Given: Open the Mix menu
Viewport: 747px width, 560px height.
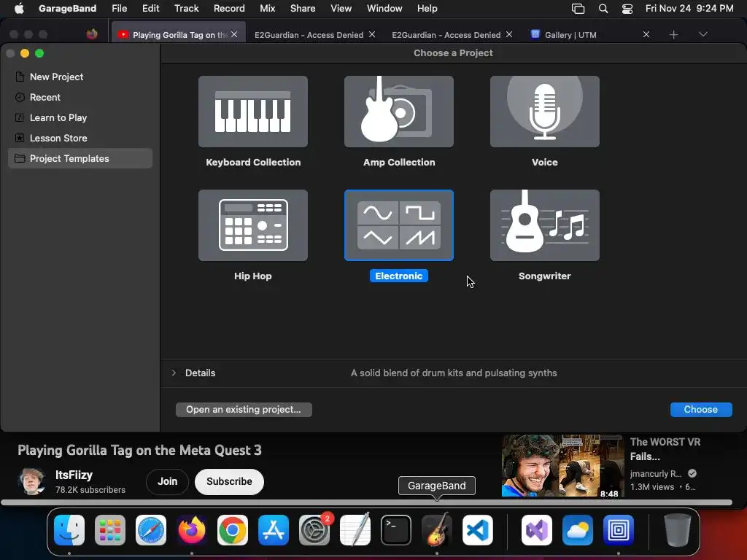Looking at the screenshot, I should 267,8.
